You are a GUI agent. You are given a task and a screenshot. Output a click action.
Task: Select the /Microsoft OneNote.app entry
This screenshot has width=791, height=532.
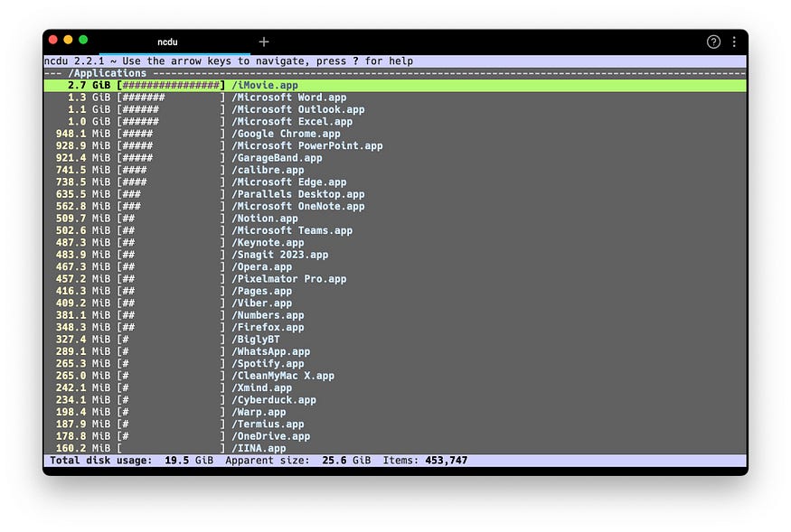coord(395,206)
